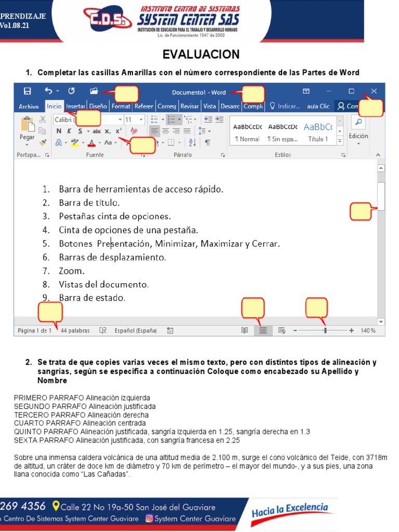399x532 pixels.
Task: Open the numbering list dropdown
Action: pyautogui.click(x=179, y=119)
